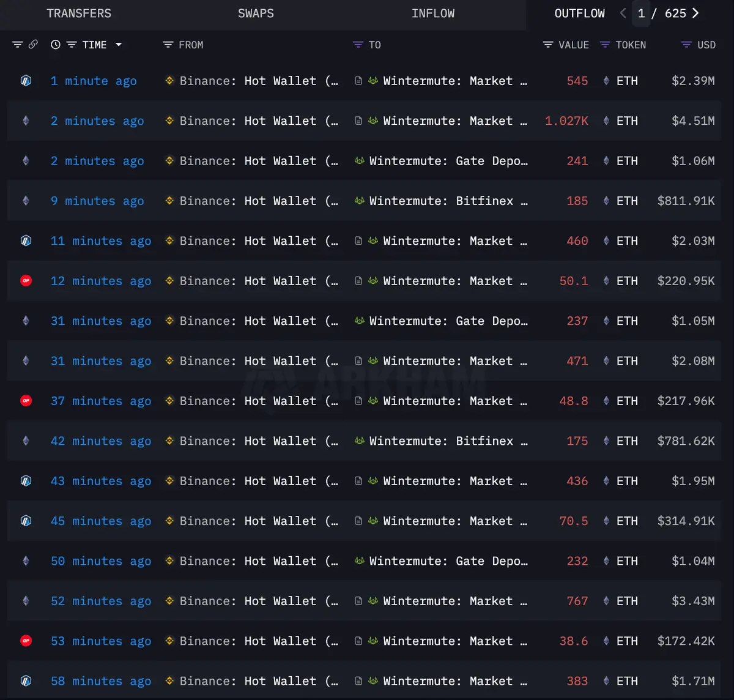Expand the TIME sort dropdown arrow
Screen dimensions: 734x700
pyautogui.click(x=119, y=45)
